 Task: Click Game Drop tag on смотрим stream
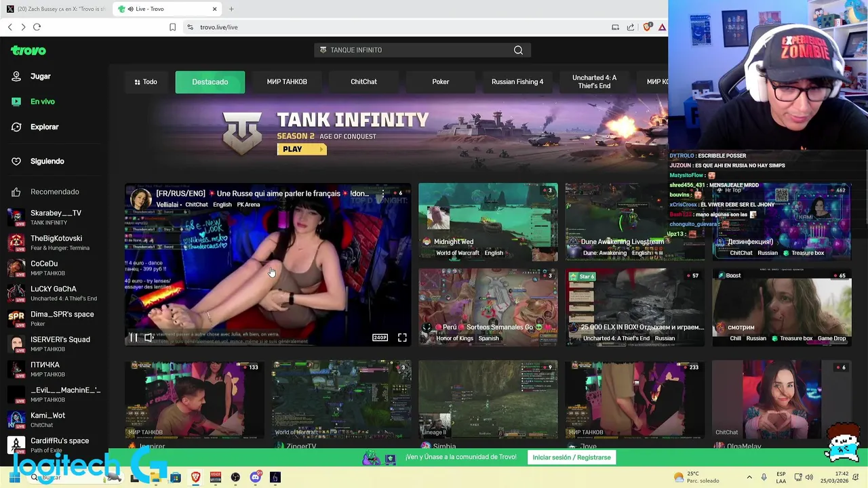click(x=832, y=338)
